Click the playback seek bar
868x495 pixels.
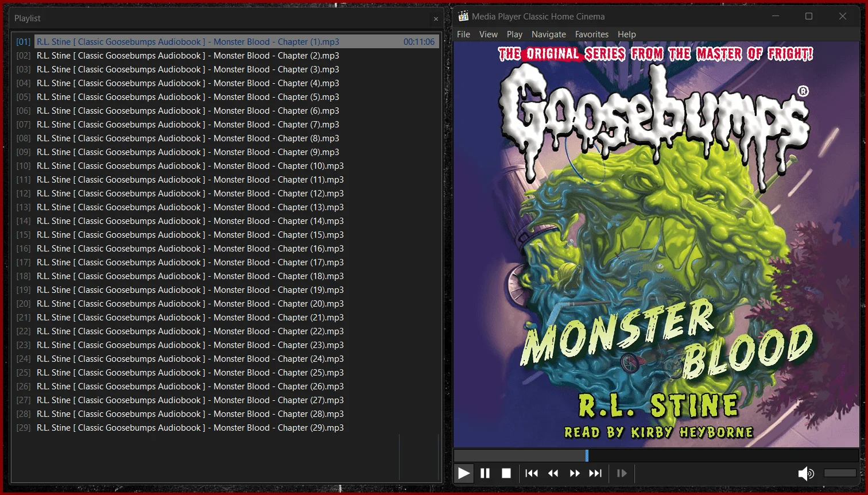(656, 455)
